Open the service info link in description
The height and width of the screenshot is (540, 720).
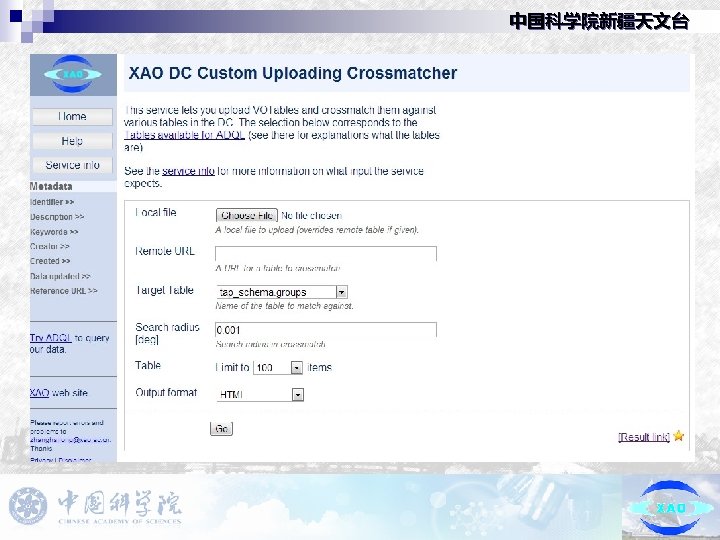point(188,171)
